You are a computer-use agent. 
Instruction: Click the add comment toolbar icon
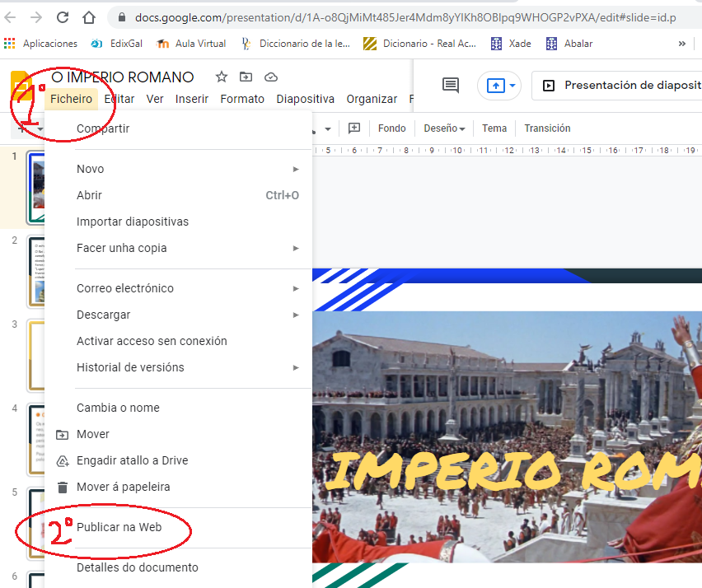(x=354, y=128)
